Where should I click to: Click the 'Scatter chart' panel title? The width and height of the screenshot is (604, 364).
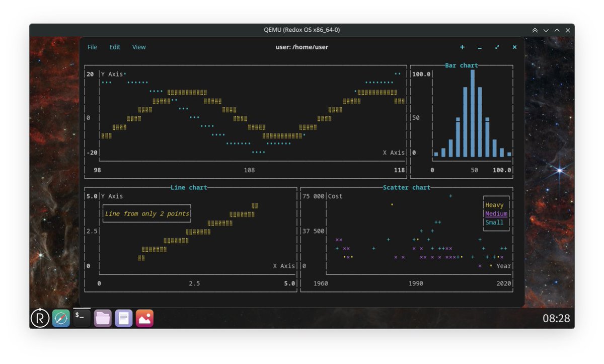point(407,187)
